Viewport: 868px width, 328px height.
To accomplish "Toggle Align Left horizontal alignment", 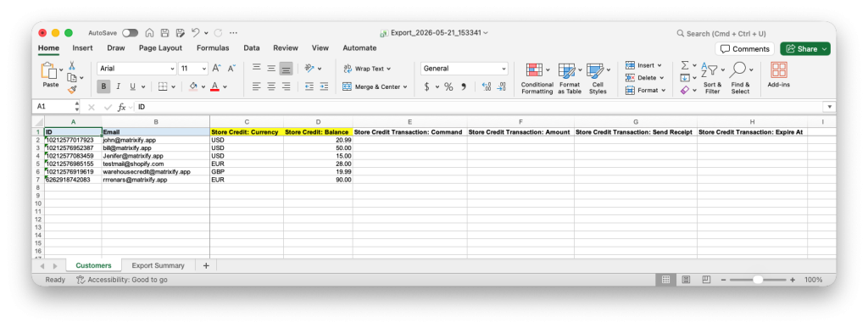I will (256, 86).
